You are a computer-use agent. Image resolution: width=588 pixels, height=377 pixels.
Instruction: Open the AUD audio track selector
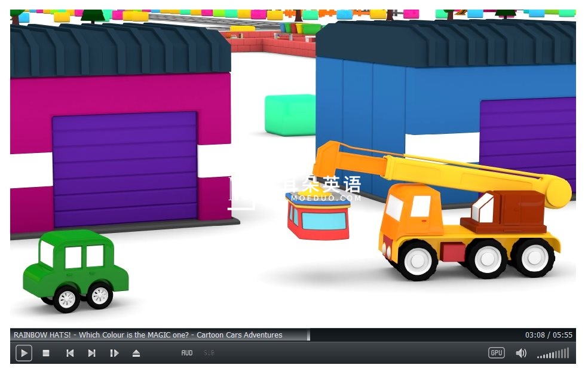tap(187, 353)
